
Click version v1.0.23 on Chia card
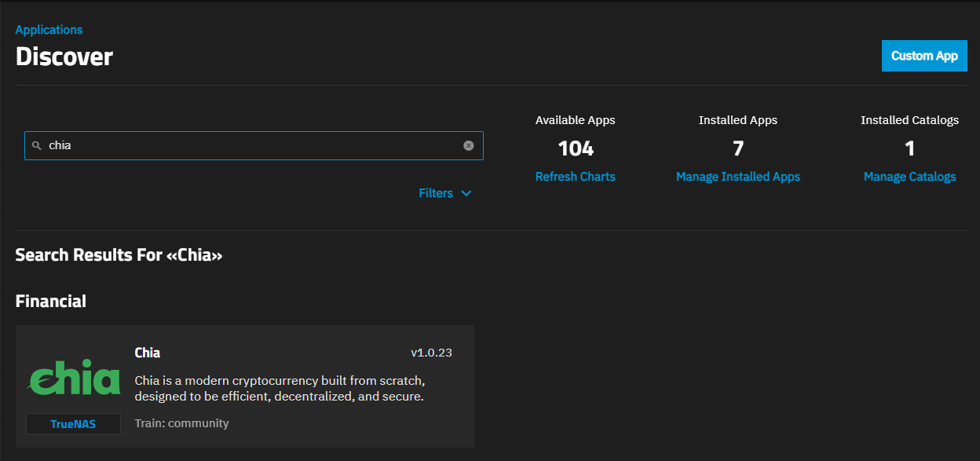point(431,353)
